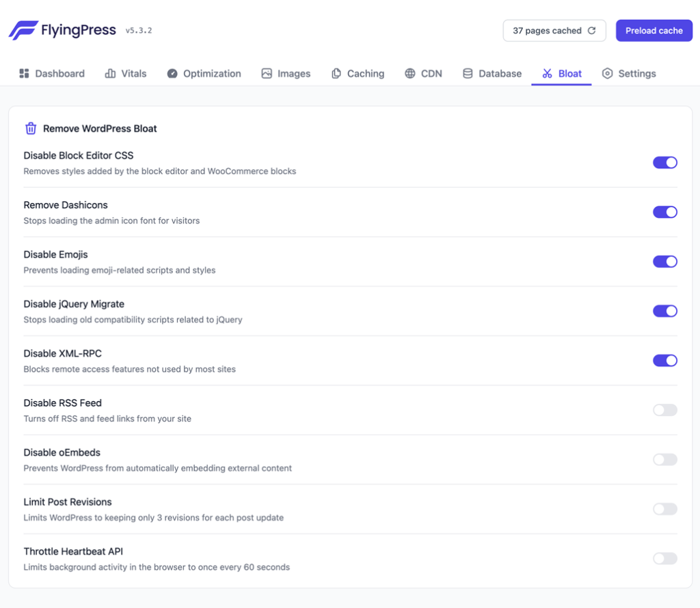Turn off Disable Block Editor CSS toggle
The image size is (700, 608).
click(x=664, y=163)
